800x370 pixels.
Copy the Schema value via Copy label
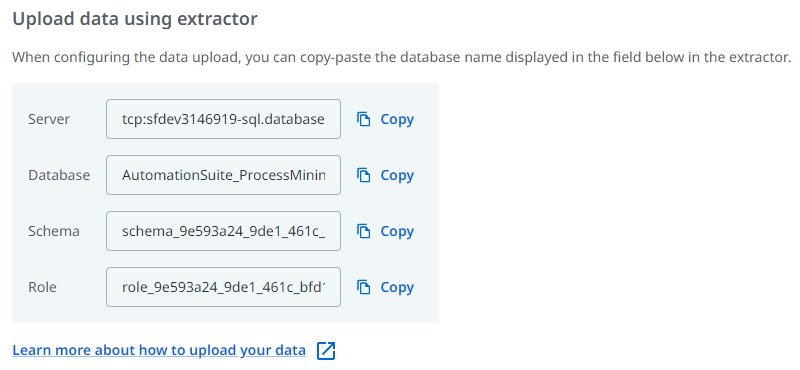(397, 232)
